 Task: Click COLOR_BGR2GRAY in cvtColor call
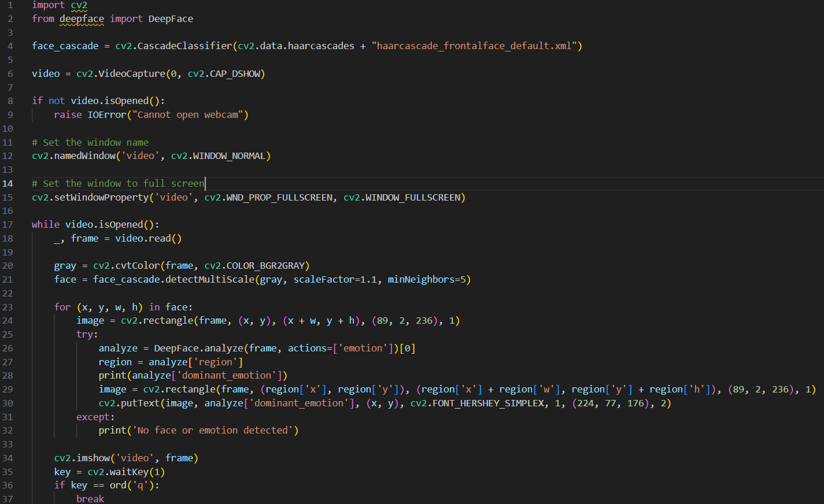[x=265, y=265]
